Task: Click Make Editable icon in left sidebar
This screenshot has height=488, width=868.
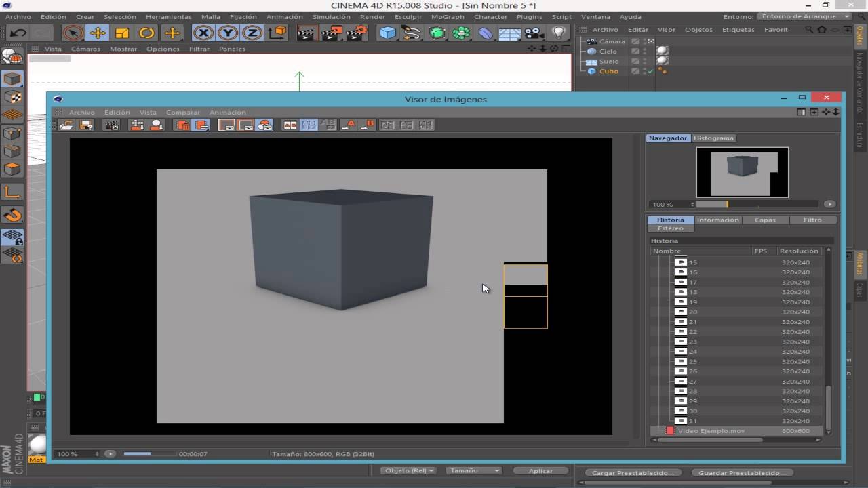Action: click(x=12, y=56)
